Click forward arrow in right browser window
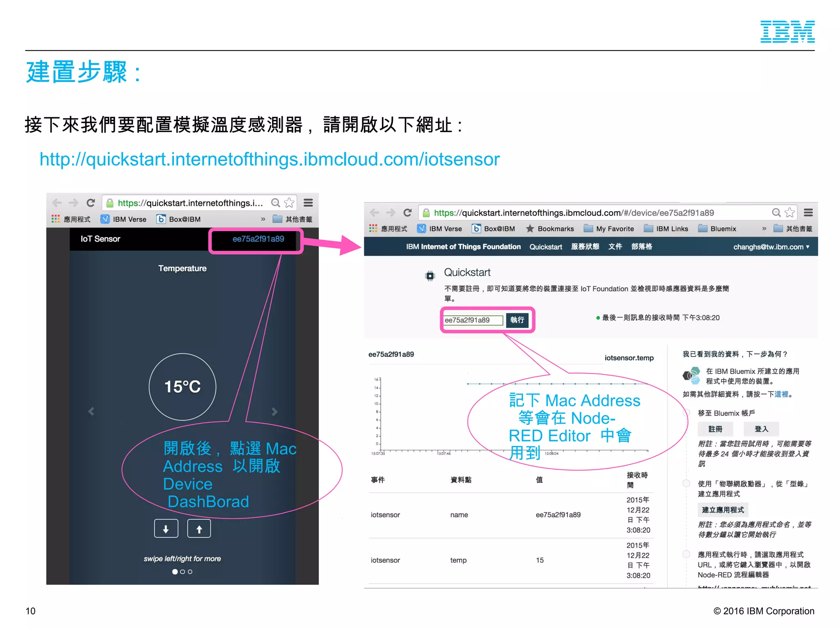Screen dimensions: 840x630 (x=390, y=212)
